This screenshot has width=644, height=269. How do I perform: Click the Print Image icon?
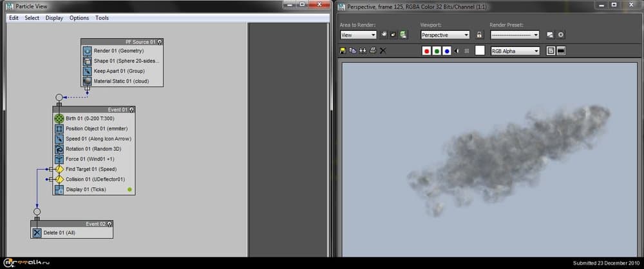(373, 50)
